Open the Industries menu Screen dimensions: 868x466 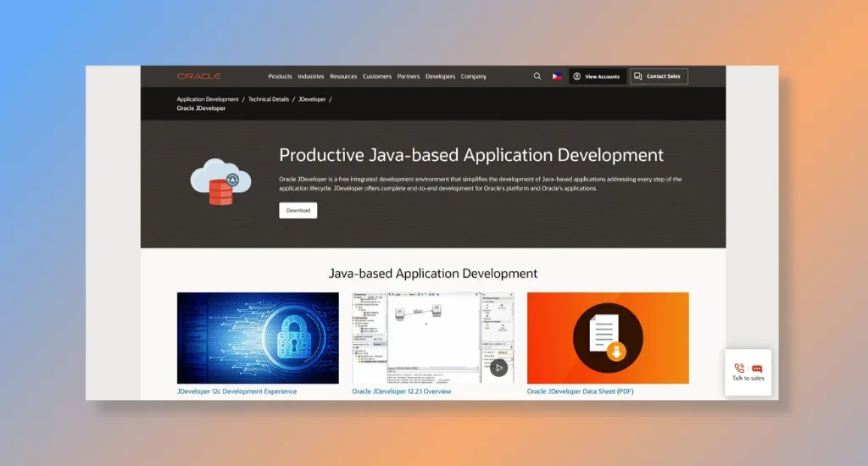310,76
